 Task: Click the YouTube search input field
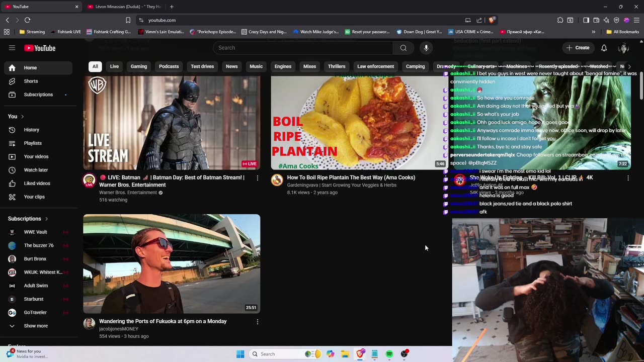(303, 48)
